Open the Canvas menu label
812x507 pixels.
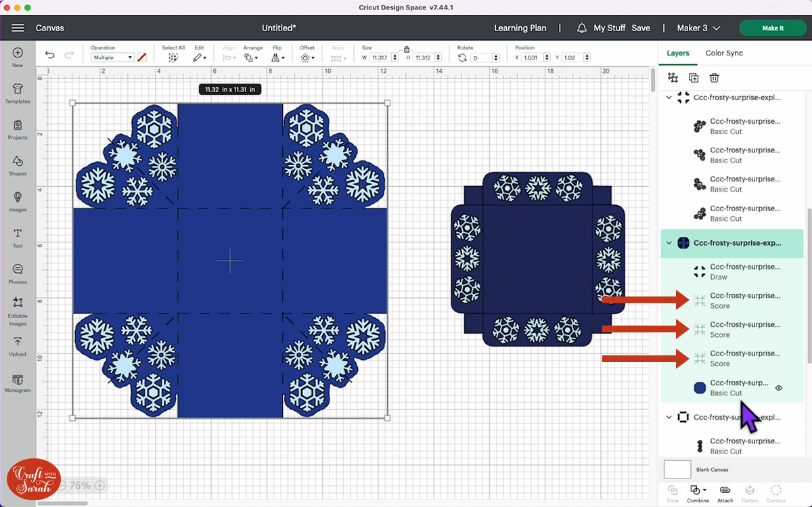click(50, 28)
